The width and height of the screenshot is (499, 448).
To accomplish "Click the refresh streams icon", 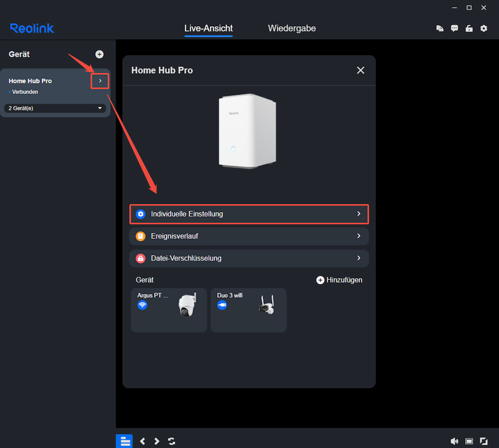I will (x=172, y=441).
